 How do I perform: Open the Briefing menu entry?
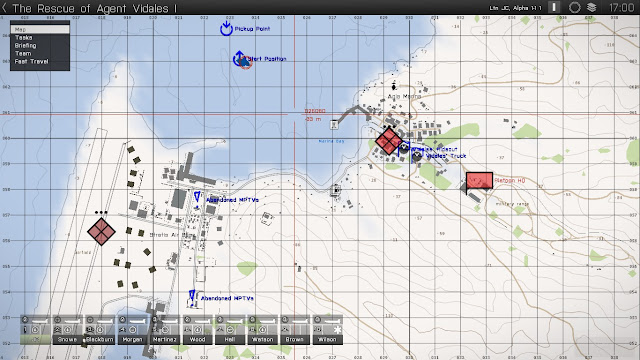[x=40, y=45]
